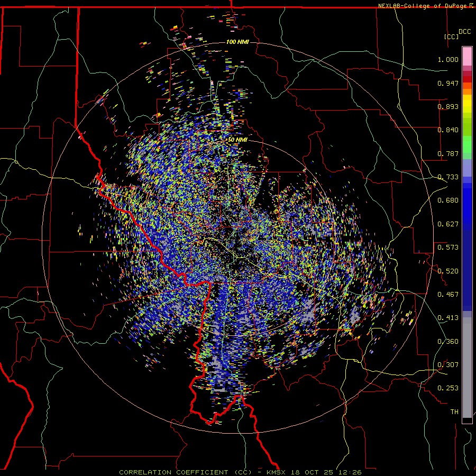Click the 0.413 legend value

(x=448, y=318)
